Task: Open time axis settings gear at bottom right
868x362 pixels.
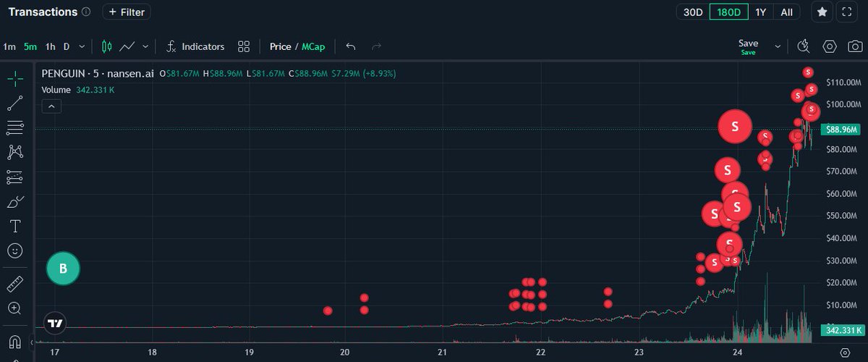Action: 845,352
